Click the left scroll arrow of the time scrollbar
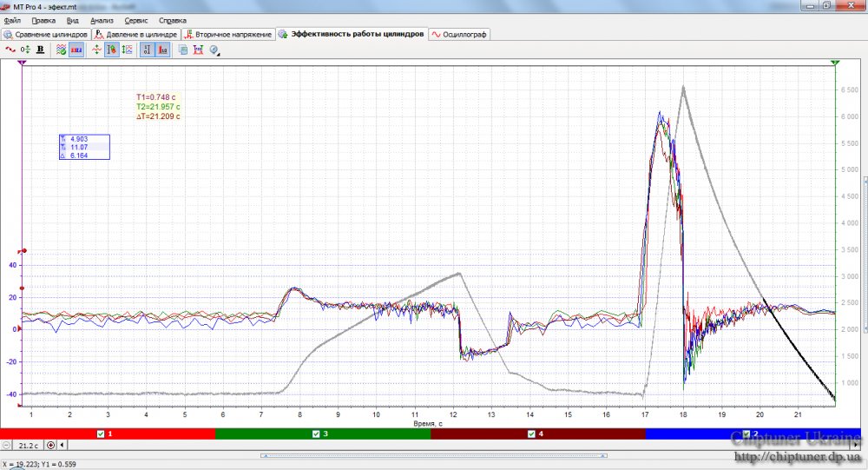The image size is (868, 470). pyautogui.click(x=62, y=445)
